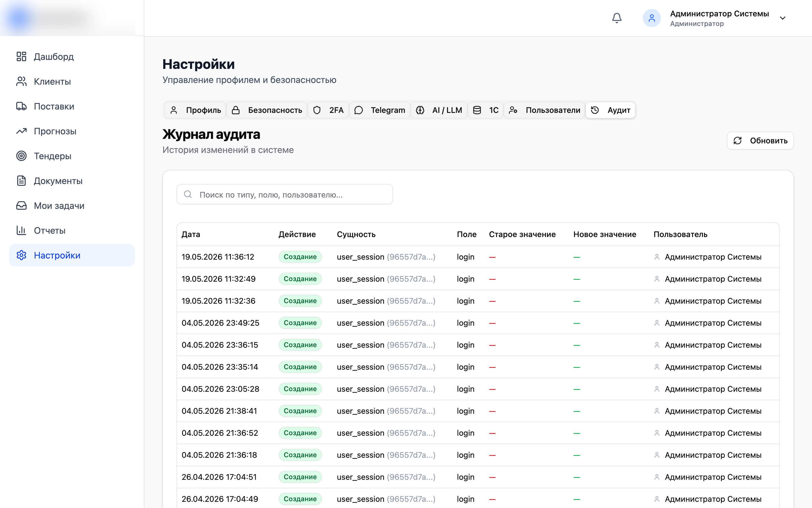
Task: Open Документы section
Action: 72,181
